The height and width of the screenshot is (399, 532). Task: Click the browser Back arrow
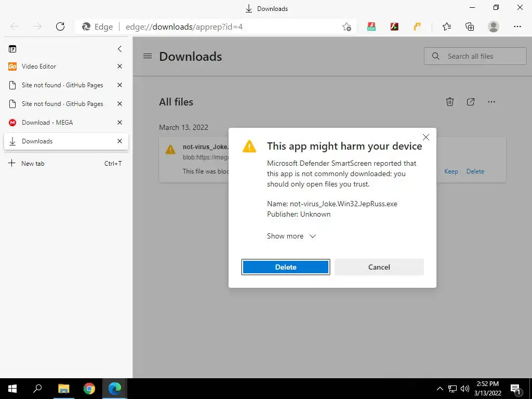(x=15, y=26)
